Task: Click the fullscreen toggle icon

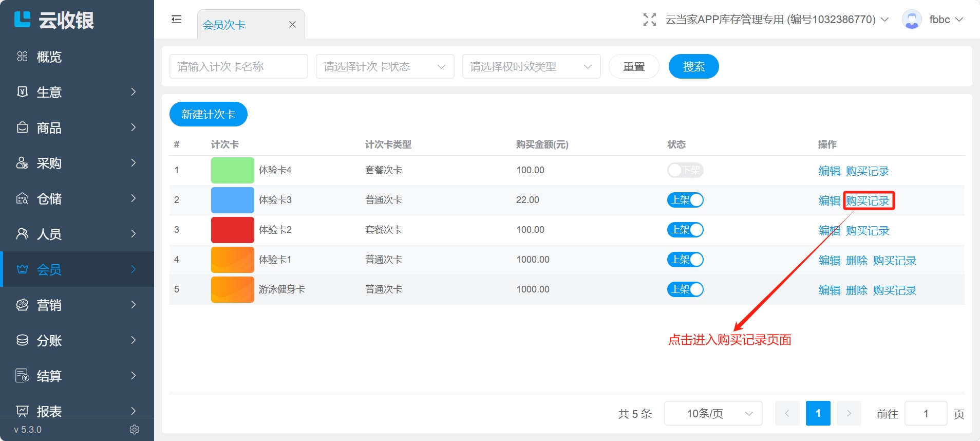Action: (649, 20)
